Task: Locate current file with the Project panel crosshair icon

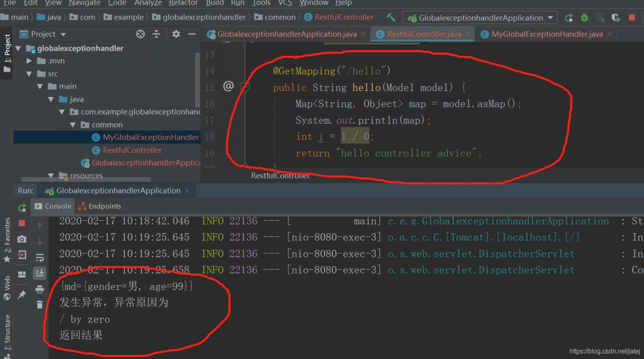Action: (140, 34)
